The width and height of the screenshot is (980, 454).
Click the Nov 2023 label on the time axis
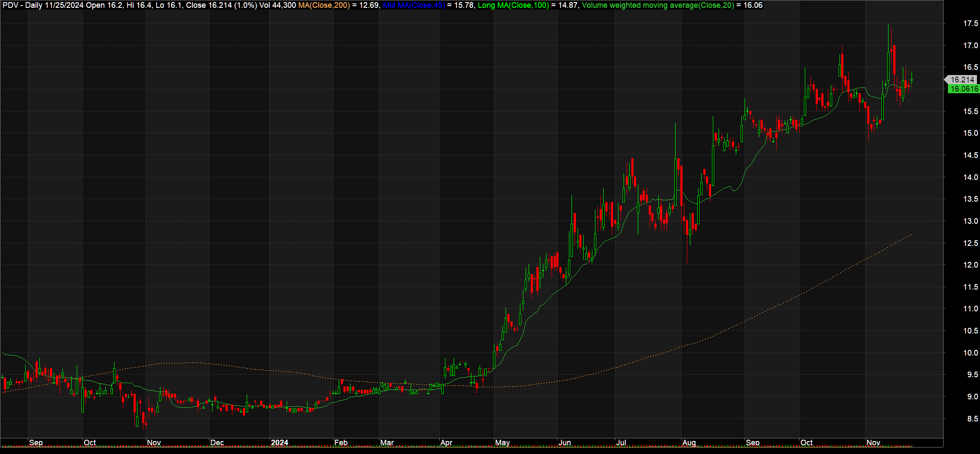[154, 443]
